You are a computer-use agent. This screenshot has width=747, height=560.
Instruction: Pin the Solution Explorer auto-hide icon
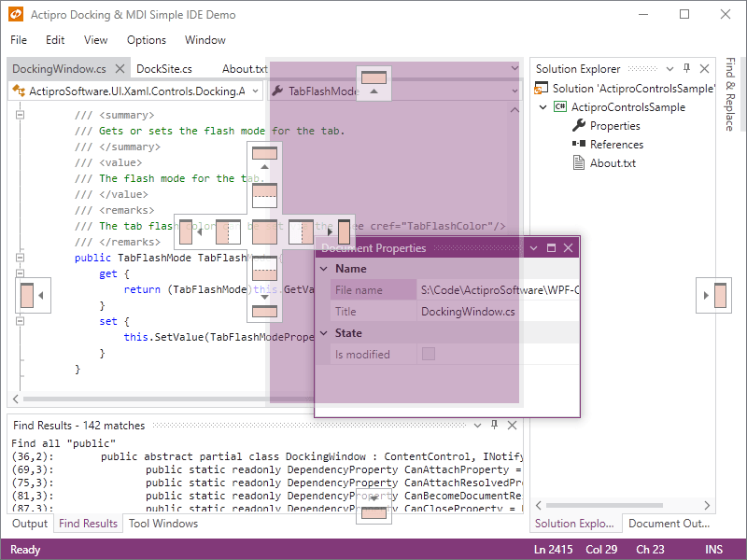(686, 69)
